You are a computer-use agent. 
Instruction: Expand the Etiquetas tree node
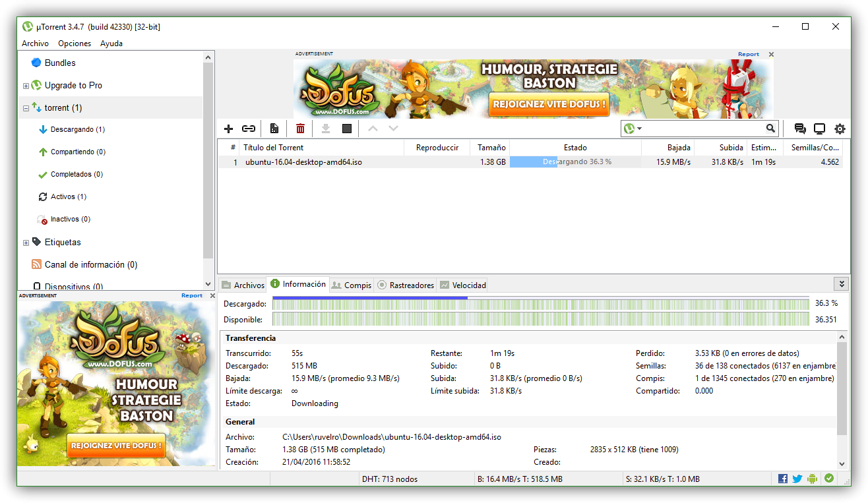coord(26,243)
